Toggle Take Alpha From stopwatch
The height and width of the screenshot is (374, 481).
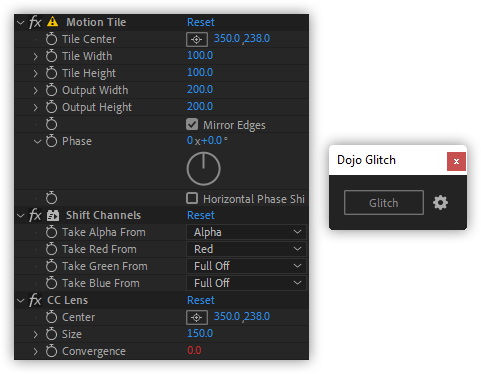pyautogui.click(x=51, y=232)
